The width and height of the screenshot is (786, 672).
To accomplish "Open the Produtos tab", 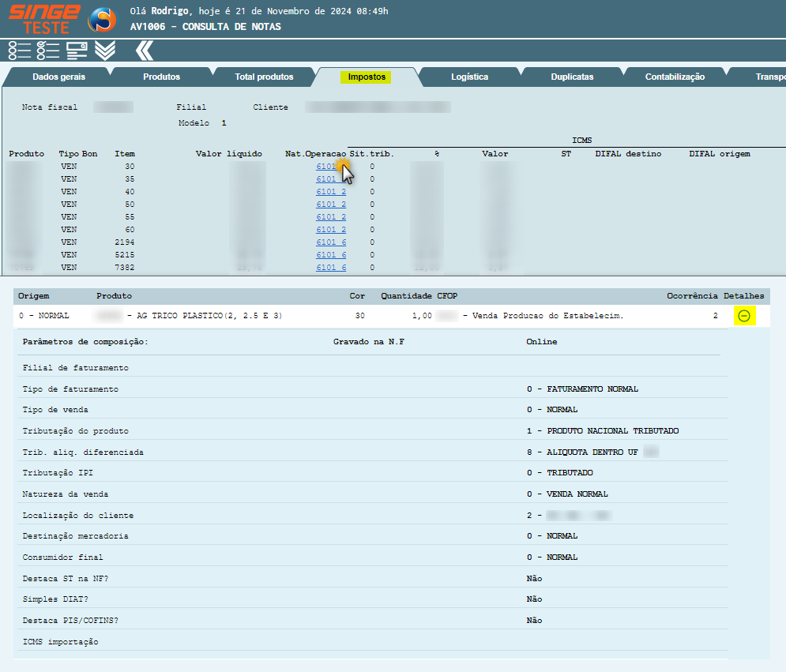I will pyautogui.click(x=161, y=77).
